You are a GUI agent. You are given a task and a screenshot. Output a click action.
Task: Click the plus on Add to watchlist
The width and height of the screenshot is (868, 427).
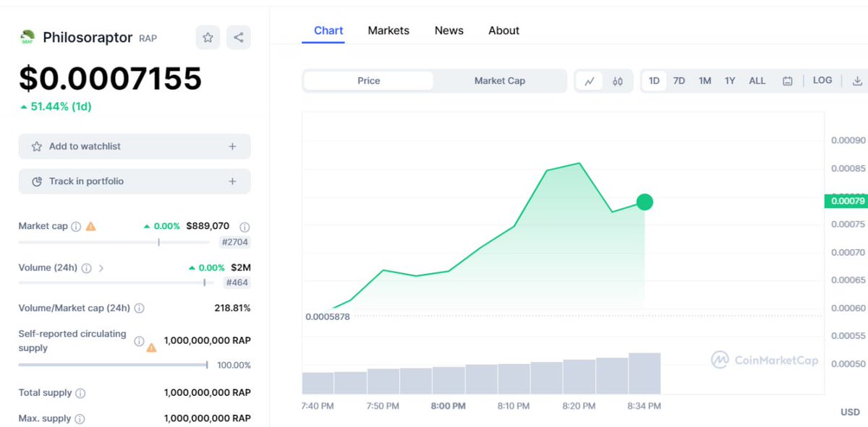click(232, 147)
